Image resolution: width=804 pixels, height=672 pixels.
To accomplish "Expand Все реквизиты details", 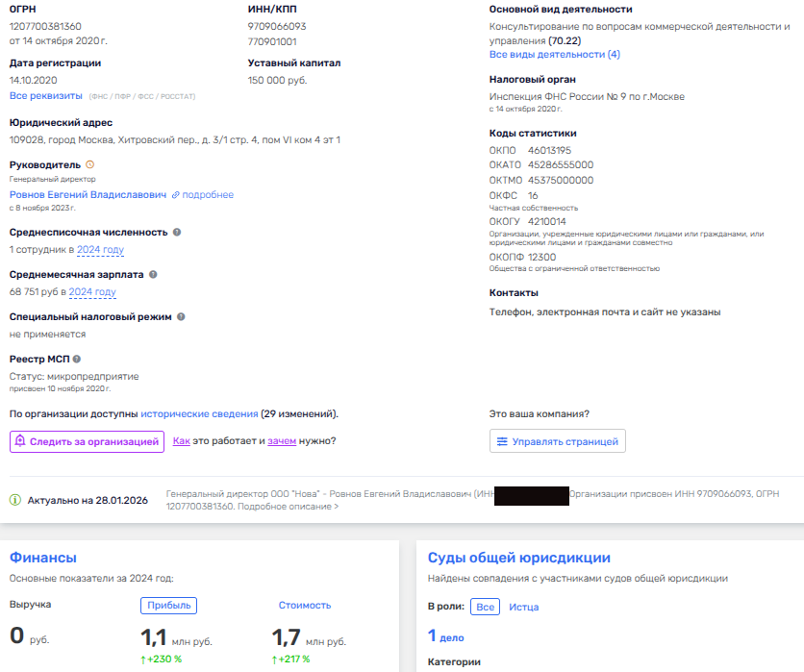I will [x=45, y=96].
